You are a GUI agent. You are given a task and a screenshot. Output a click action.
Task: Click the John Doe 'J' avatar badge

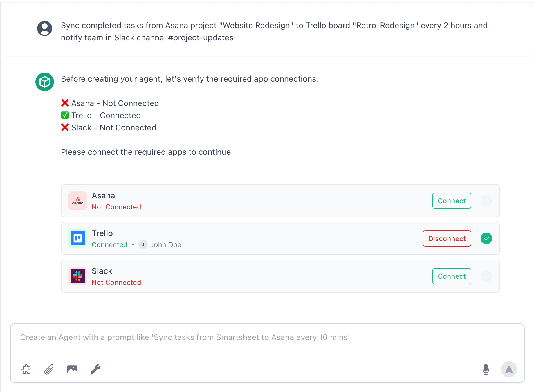pyautogui.click(x=143, y=245)
